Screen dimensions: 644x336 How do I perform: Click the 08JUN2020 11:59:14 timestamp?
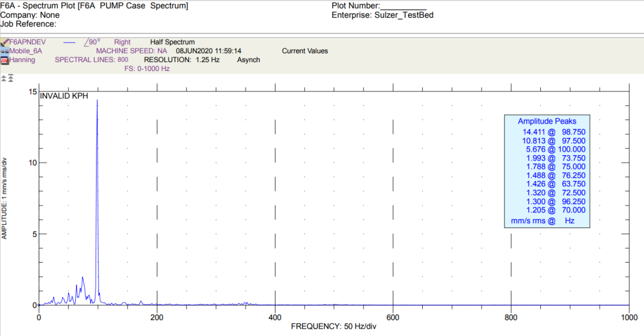click(x=209, y=51)
